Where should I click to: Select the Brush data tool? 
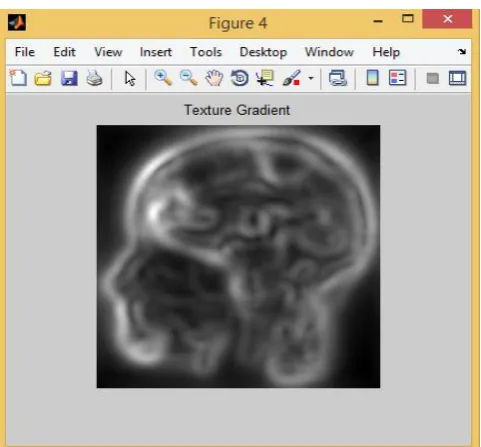coord(291,78)
